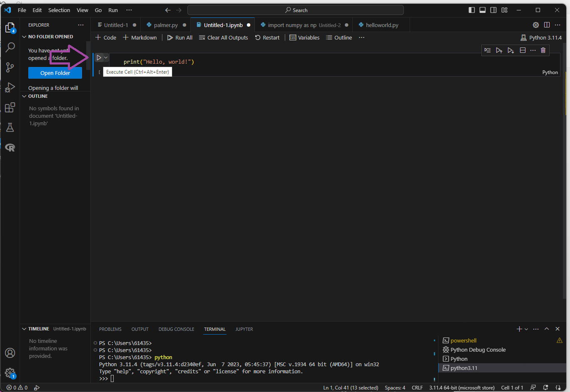This screenshot has height=392, width=570.
Task: Expand the execute cell dropdown arrow
Action: (x=105, y=57)
